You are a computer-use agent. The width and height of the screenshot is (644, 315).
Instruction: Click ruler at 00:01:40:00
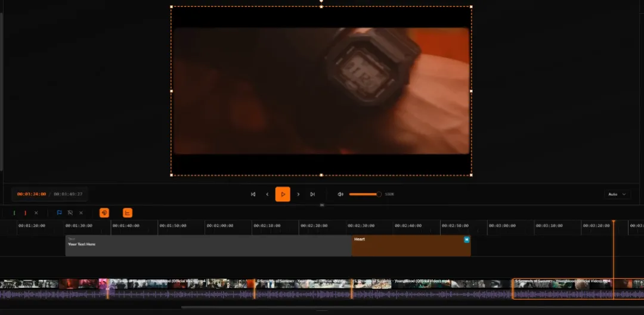click(x=126, y=226)
